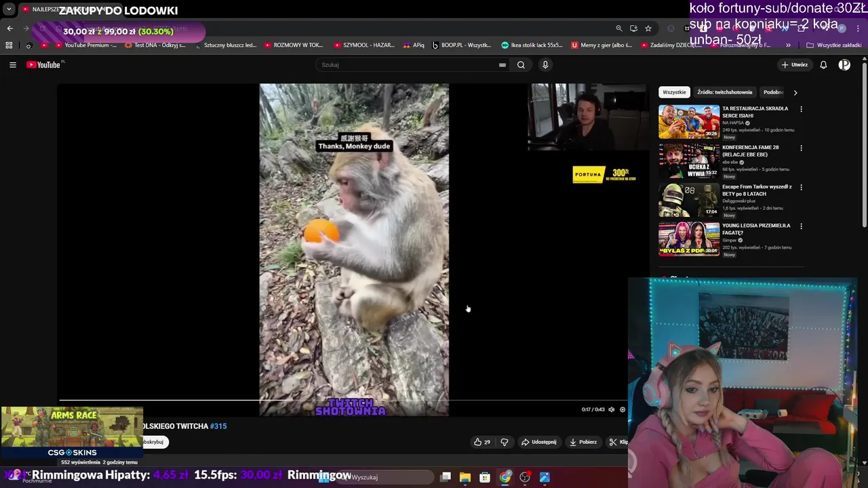This screenshot has width=868, height=488.
Task: Bookmark this page with star icon
Action: (648, 28)
